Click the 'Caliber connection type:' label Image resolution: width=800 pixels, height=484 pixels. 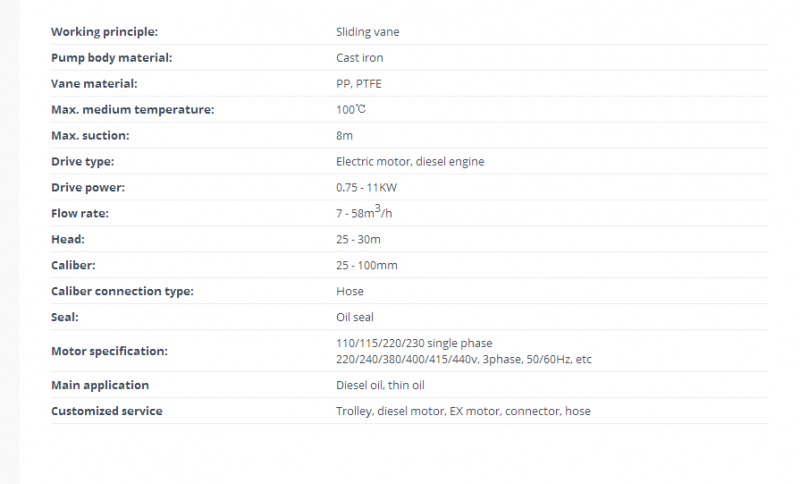pos(122,291)
